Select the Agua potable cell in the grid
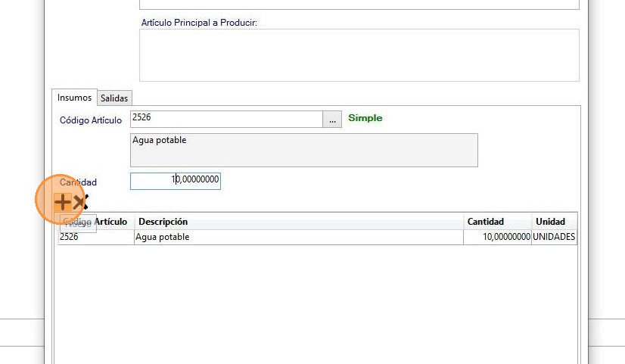 pos(299,237)
